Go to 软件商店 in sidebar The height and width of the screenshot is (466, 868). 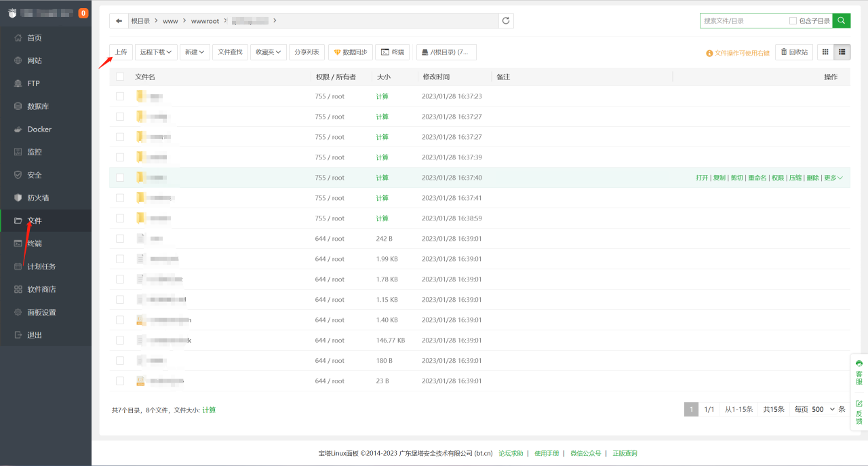click(41, 289)
